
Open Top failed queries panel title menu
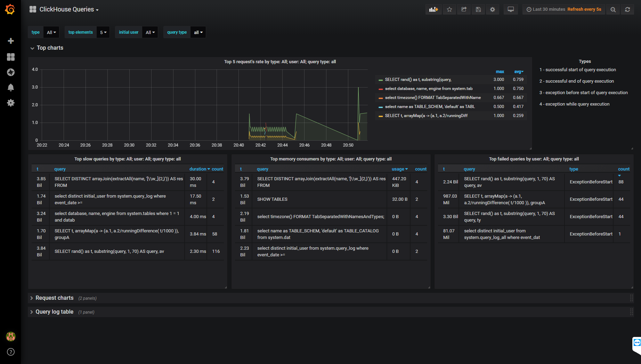point(534,159)
